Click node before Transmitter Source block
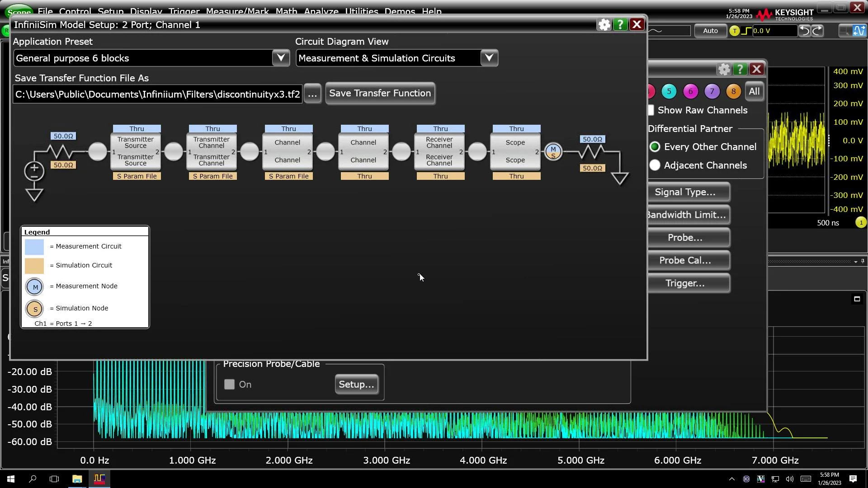Screen dimensions: 868x488 [x=98, y=152]
